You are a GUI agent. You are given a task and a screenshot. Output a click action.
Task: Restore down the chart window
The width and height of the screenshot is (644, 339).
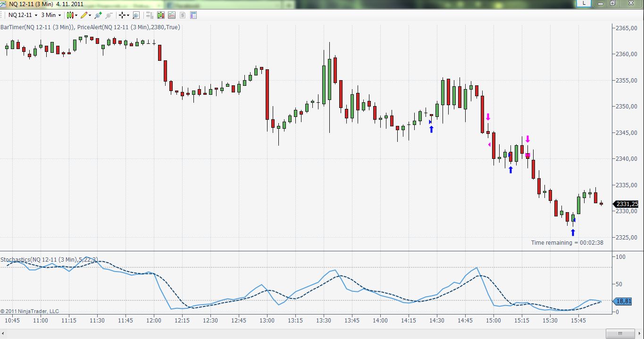pyautogui.click(x=612, y=3)
